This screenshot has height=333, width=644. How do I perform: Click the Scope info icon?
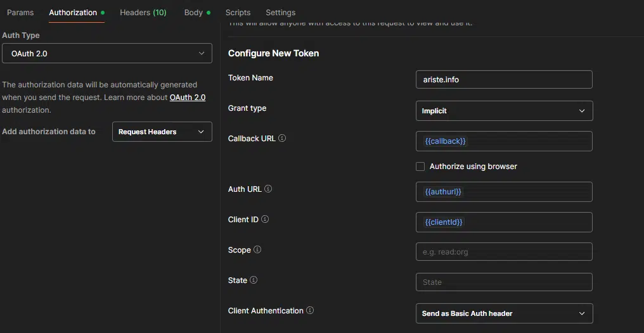(257, 249)
